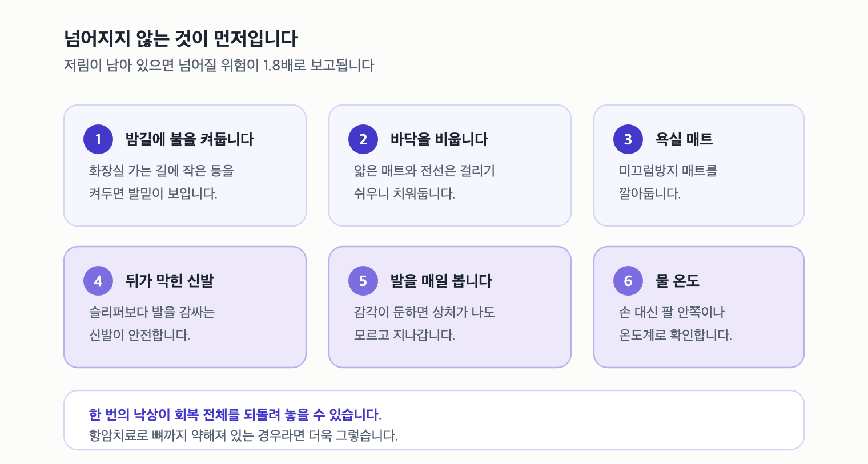Click the 항암치료로 뼈까지 약해져 footer text
Viewport: 868px width, 464px height.
click(243, 435)
